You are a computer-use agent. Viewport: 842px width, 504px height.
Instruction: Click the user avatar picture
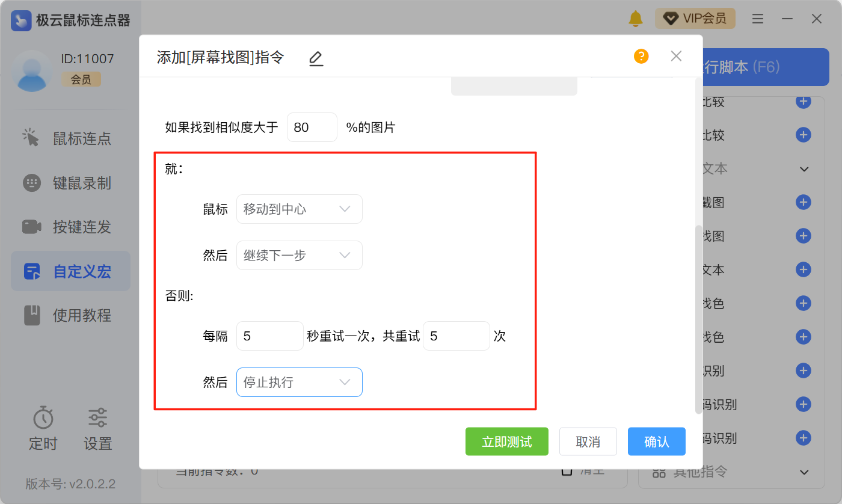pyautogui.click(x=32, y=71)
